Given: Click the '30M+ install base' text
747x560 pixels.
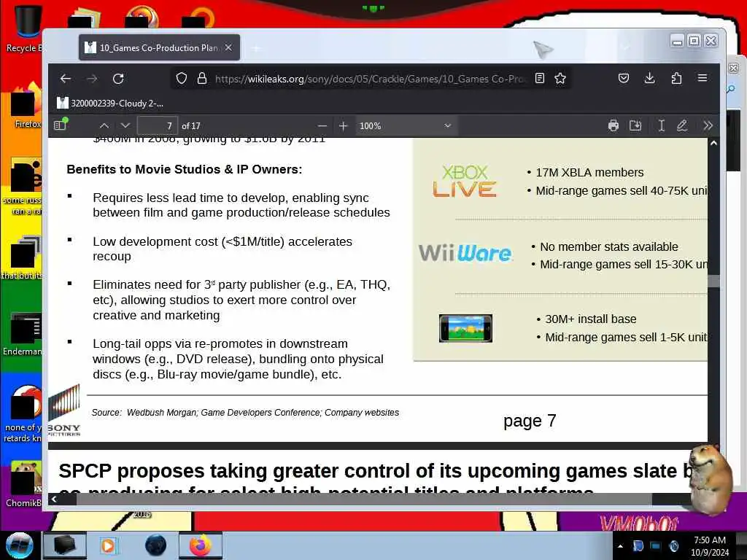Looking at the screenshot, I should point(590,319).
